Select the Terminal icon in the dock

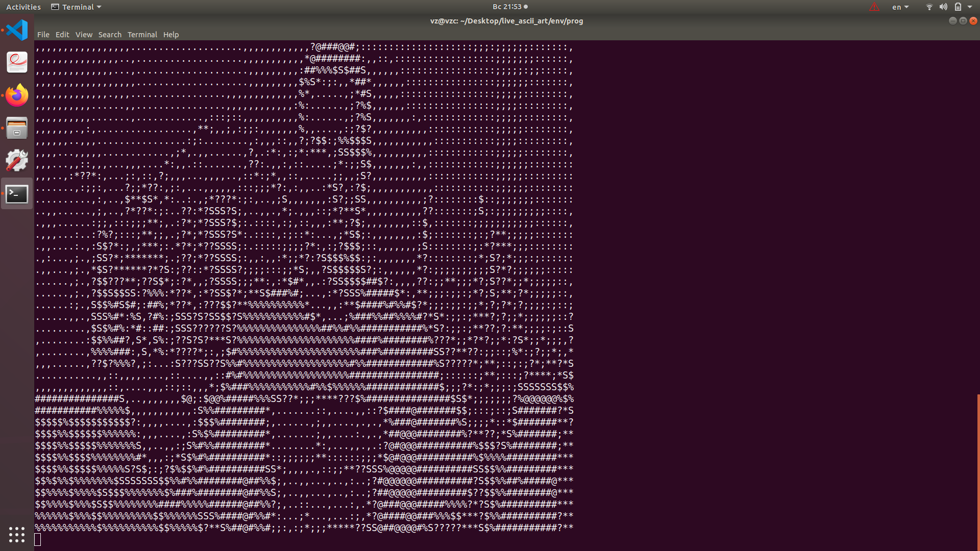click(x=17, y=194)
